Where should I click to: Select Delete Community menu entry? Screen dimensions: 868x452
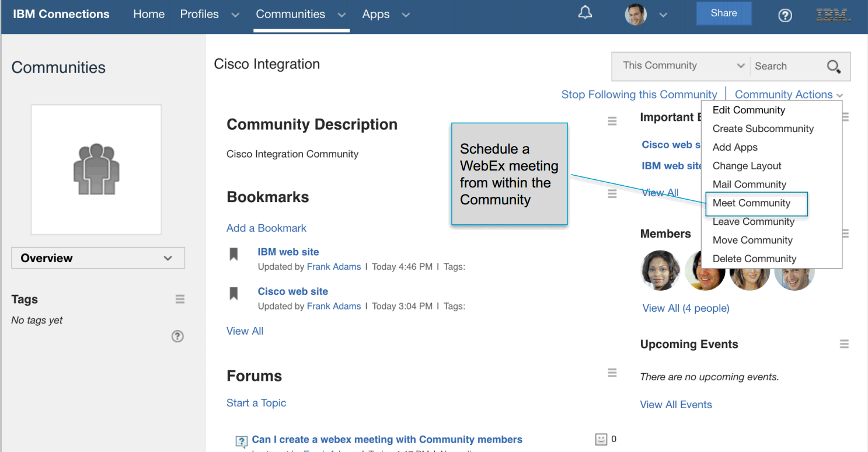[x=754, y=259]
